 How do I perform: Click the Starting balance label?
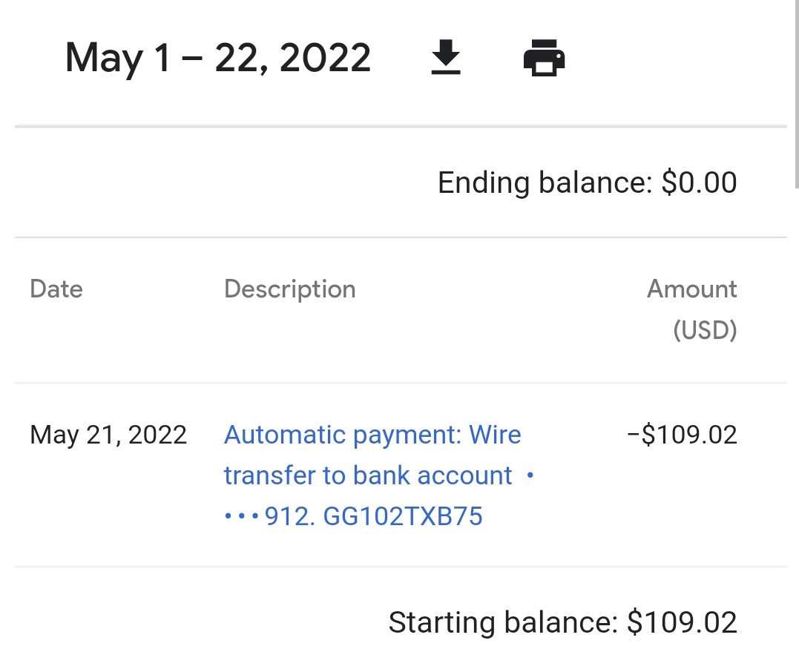pos(503,622)
